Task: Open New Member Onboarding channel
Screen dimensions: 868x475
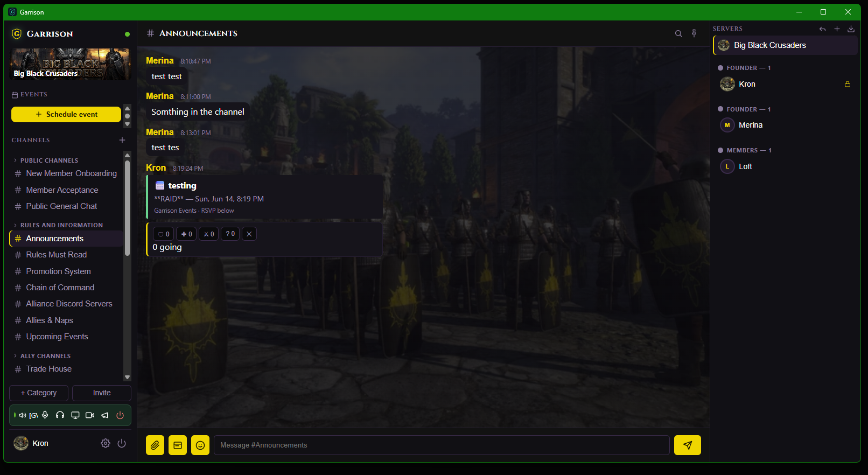Action: (66, 173)
